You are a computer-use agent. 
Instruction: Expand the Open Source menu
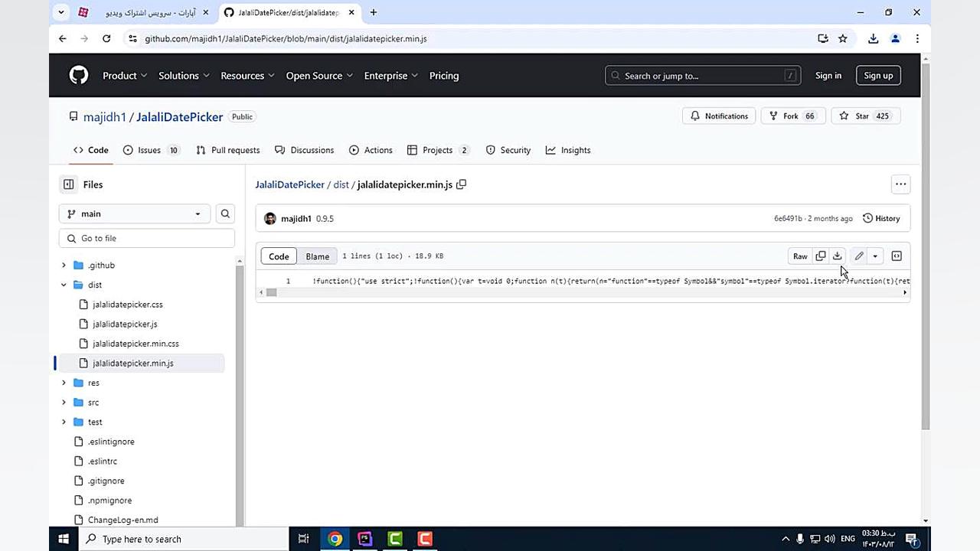click(x=319, y=76)
